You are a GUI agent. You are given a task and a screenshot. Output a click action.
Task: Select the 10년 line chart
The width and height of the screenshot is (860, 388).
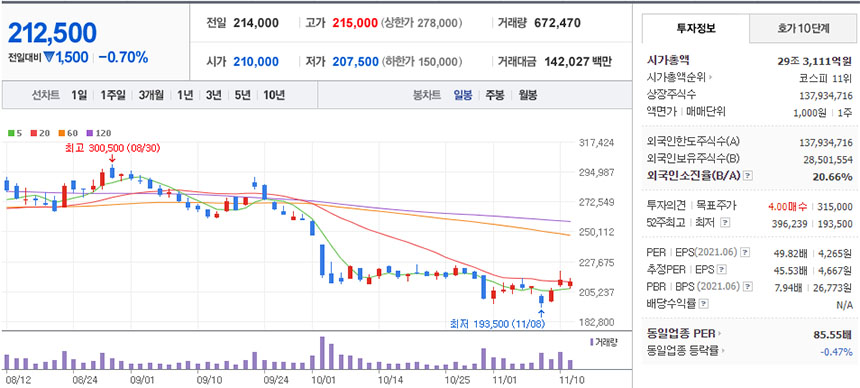(x=274, y=95)
